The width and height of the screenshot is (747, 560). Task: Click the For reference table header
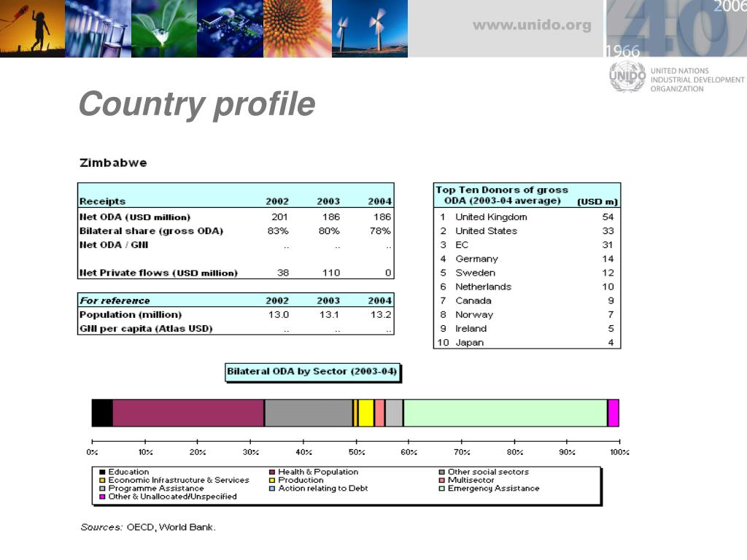[x=236, y=300]
